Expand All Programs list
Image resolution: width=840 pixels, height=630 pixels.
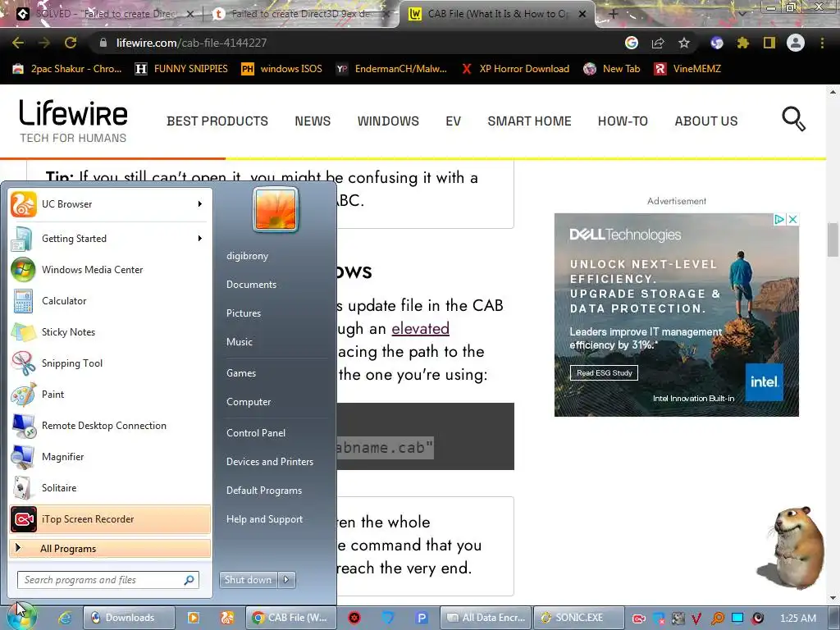[110, 548]
